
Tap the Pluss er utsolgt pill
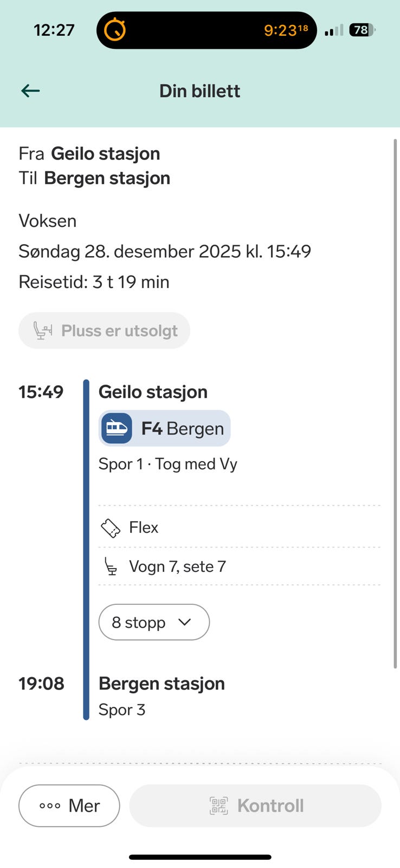(104, 330)
